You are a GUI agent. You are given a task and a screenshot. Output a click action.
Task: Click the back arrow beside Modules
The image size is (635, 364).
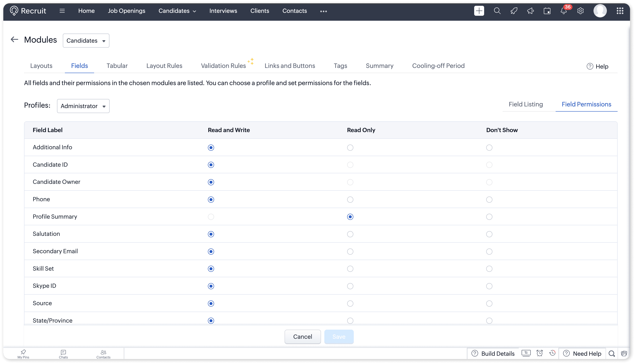click(15, 39)
